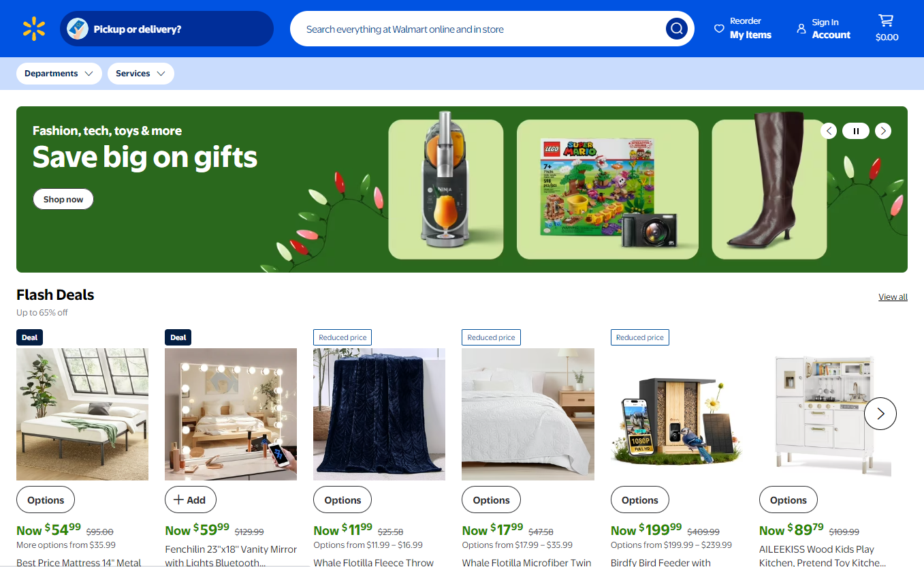Click the Walmart spark logo

click(34, 29)
